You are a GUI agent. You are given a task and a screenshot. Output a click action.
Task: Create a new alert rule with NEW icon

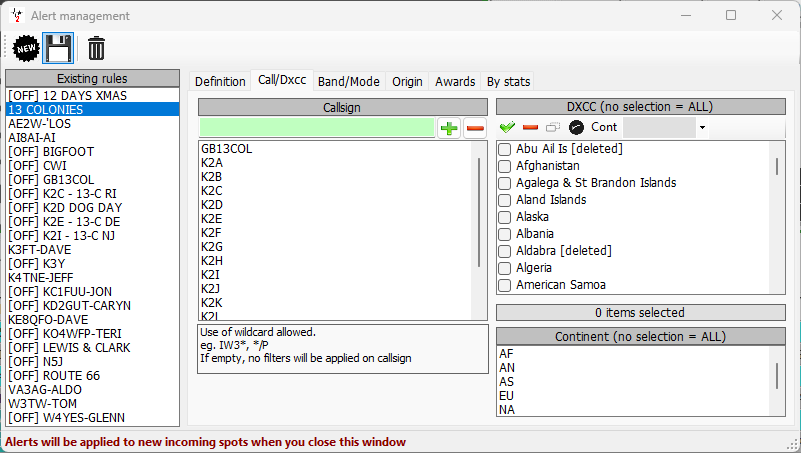pos(26,49)
